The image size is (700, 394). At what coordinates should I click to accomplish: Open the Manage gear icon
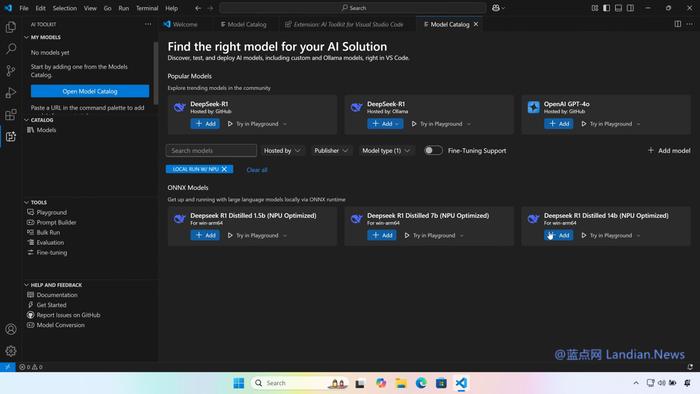(11, 351)
